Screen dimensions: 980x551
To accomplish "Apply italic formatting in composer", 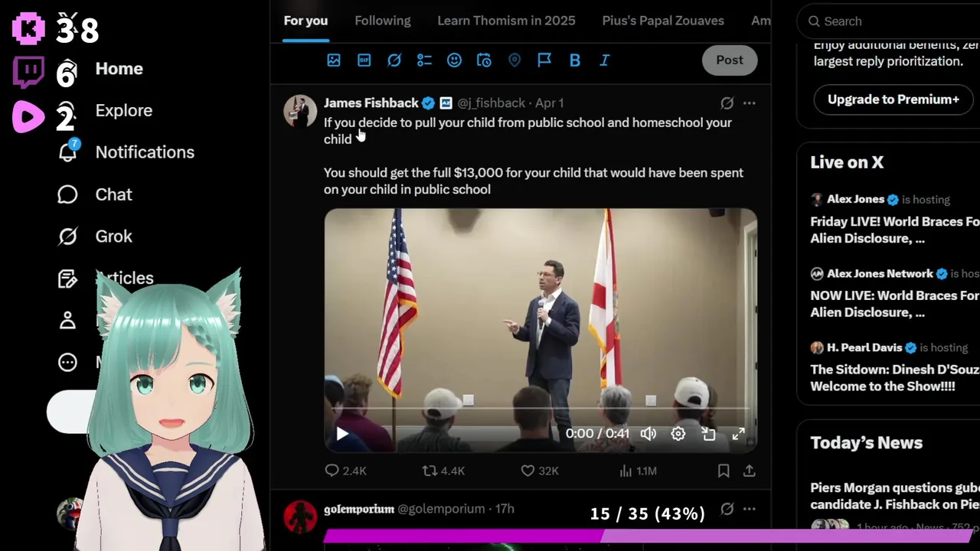I will [x=605, y=60].
